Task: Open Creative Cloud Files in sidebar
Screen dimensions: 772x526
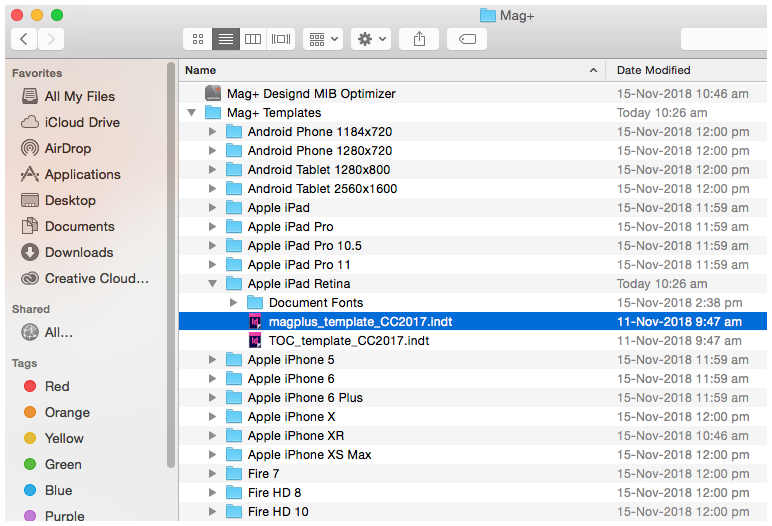Action: coord(85,278)
